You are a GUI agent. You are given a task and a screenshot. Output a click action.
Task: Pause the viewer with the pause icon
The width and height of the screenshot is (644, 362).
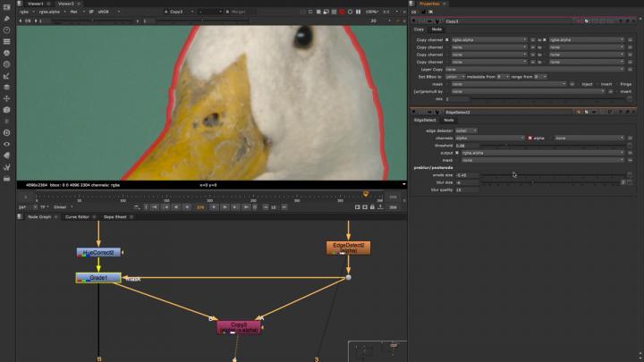pyautogui.click(x=358, y=12)
